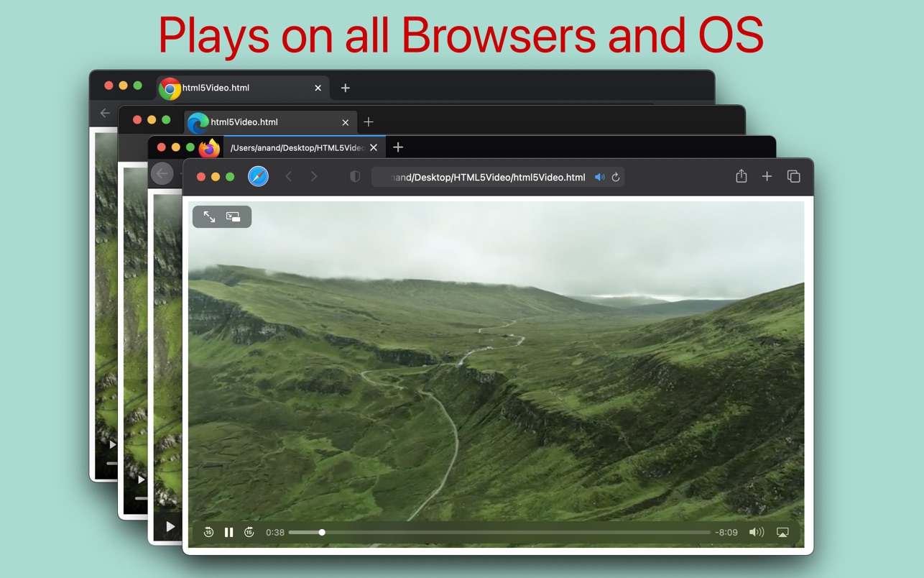
Task: Close the html5Video.html tab in Chrome
Action: coord(318,88)
